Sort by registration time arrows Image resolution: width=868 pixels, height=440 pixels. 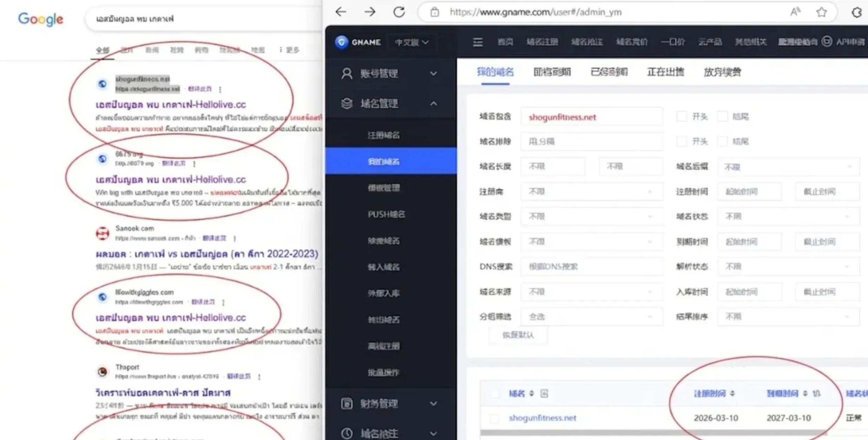click(x=732, y=393)
